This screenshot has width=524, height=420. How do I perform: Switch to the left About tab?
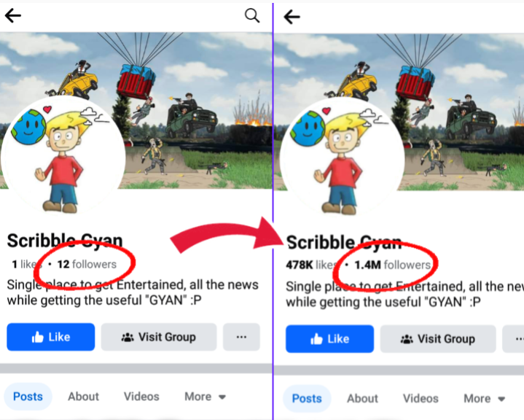point(84,397)
